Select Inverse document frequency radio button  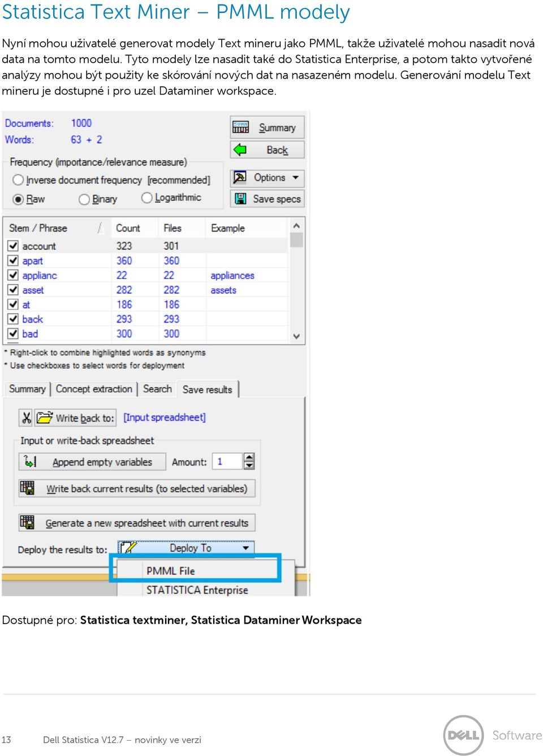tap(18, 180)
